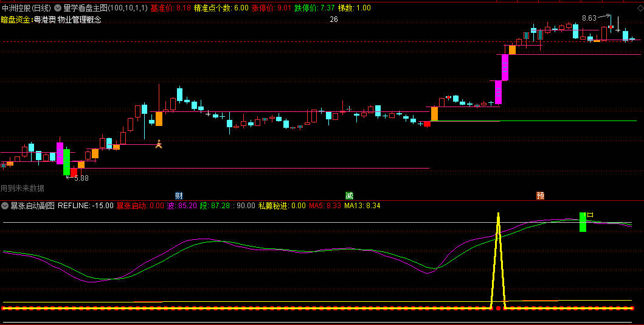Select the 暴涨启动副图 sub-chart name

pos(32,206)
